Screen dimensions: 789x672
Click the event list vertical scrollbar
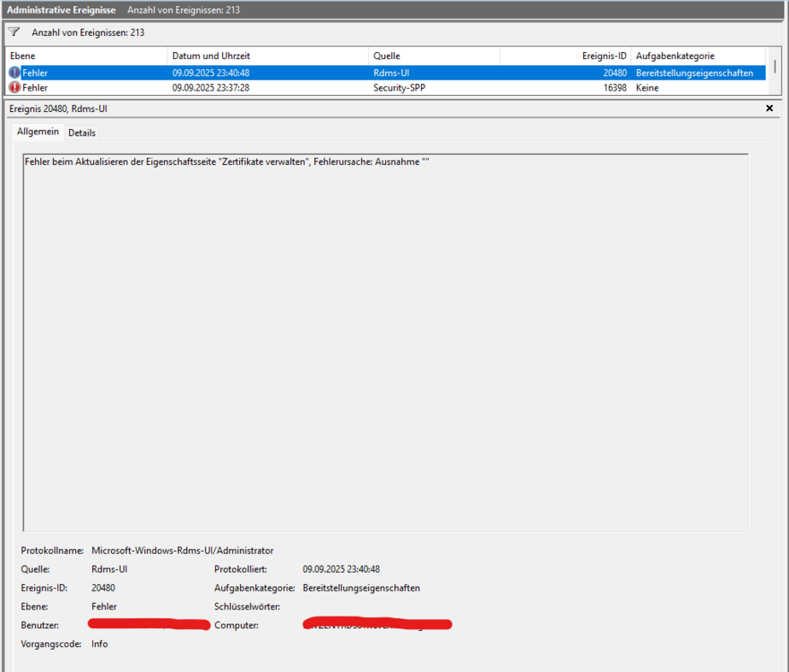[776, 72]
